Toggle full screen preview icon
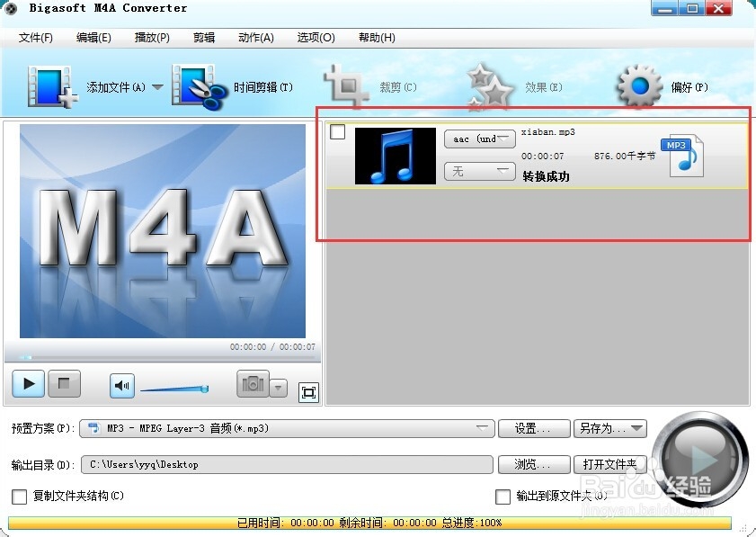The width and height of the screenshot is (756, 537). pos(308,392)
